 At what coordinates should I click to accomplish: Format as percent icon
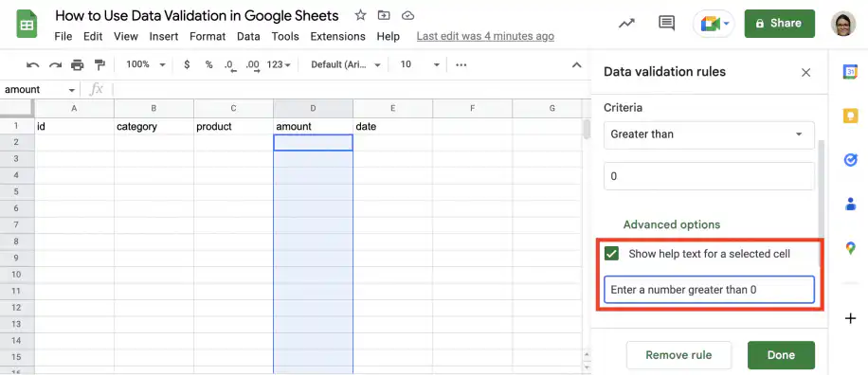point(208,64)
